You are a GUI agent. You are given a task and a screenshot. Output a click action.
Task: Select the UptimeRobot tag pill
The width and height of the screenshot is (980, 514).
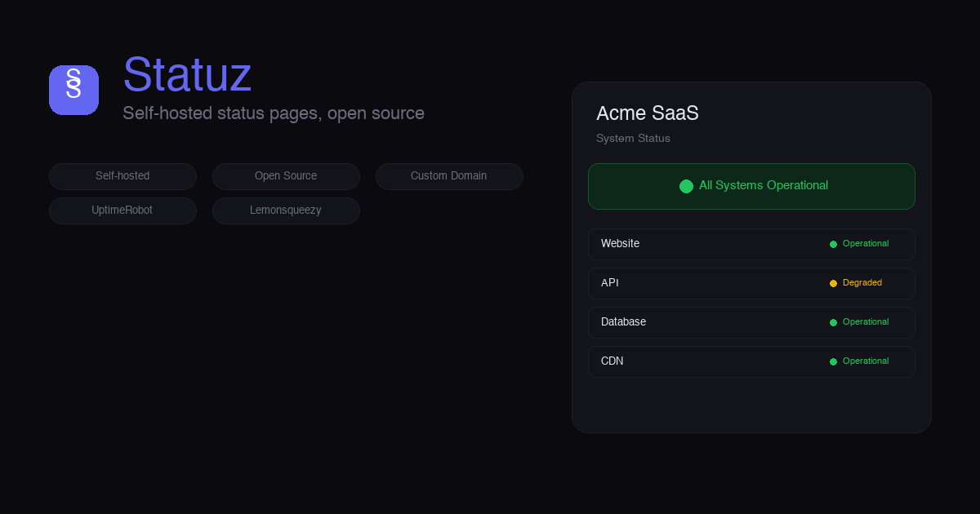(122, 210)
